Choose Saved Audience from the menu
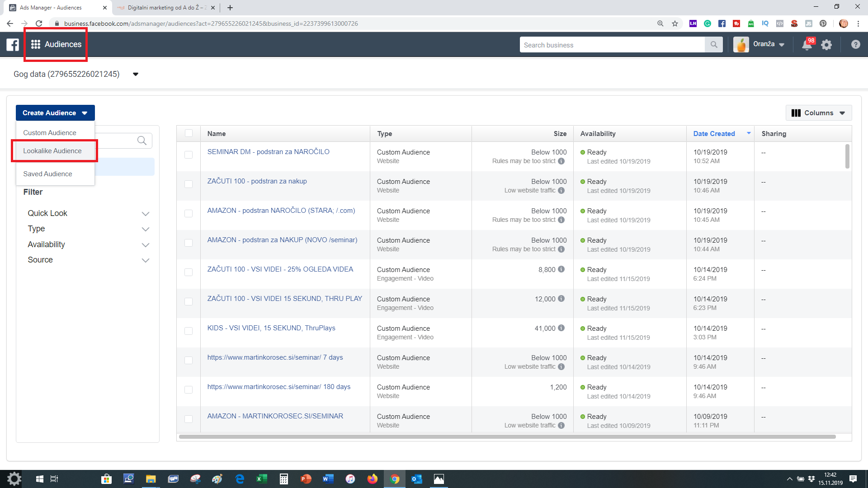868x488 pixels. click(x=47, y=174)
